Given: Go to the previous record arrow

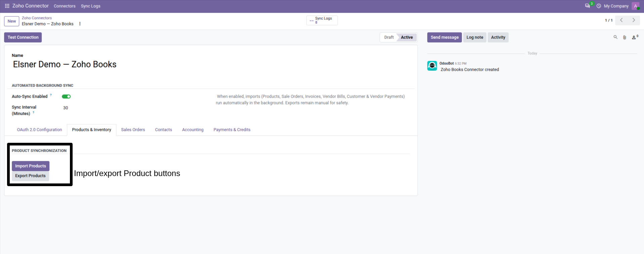Looking at the screenshot, I should [621, 20].
